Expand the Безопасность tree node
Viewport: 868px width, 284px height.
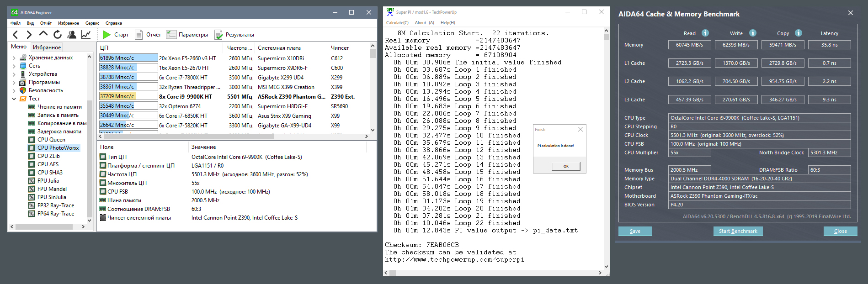pyautogui.click(x=14, y=91)
